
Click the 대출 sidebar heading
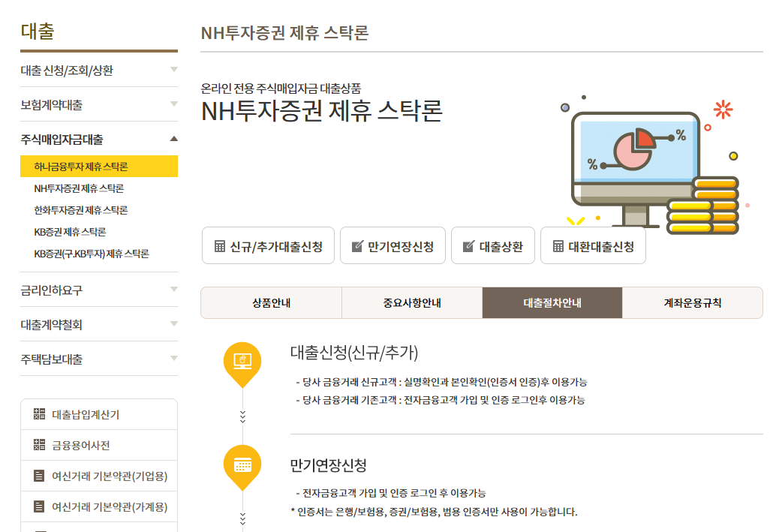(x=38, y=31)
